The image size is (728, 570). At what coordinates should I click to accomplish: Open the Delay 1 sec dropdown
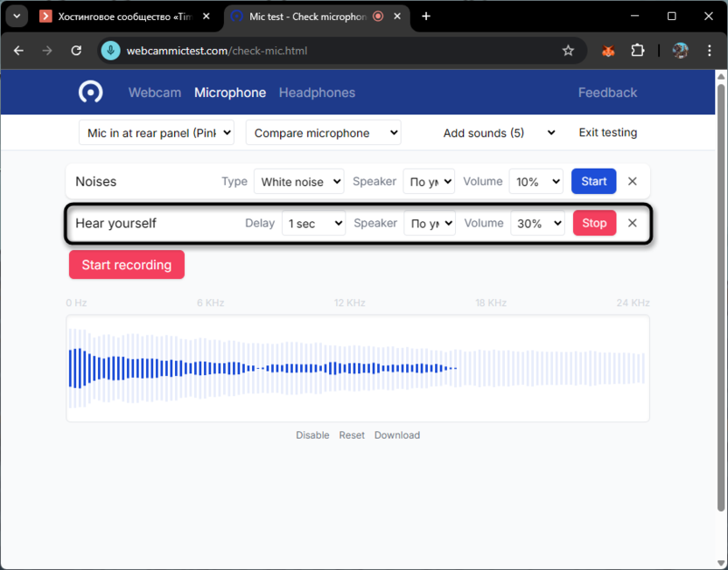click(313, 224)
